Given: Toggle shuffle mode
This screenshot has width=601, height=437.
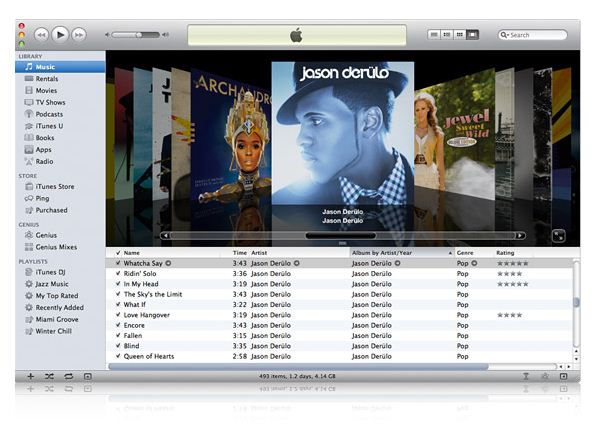Looking at the screenshot, I should pyautogui.click(x=49, y=376).
